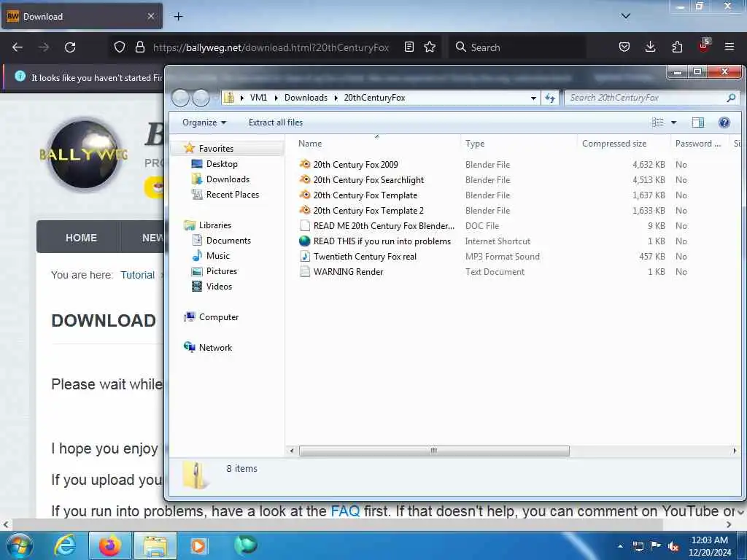Click Extract all files

point(275,122)
